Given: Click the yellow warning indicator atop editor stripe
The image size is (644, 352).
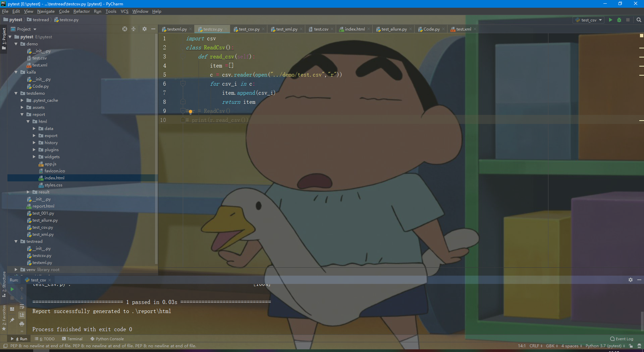Looking at the screenshot, I should point(641,35).
